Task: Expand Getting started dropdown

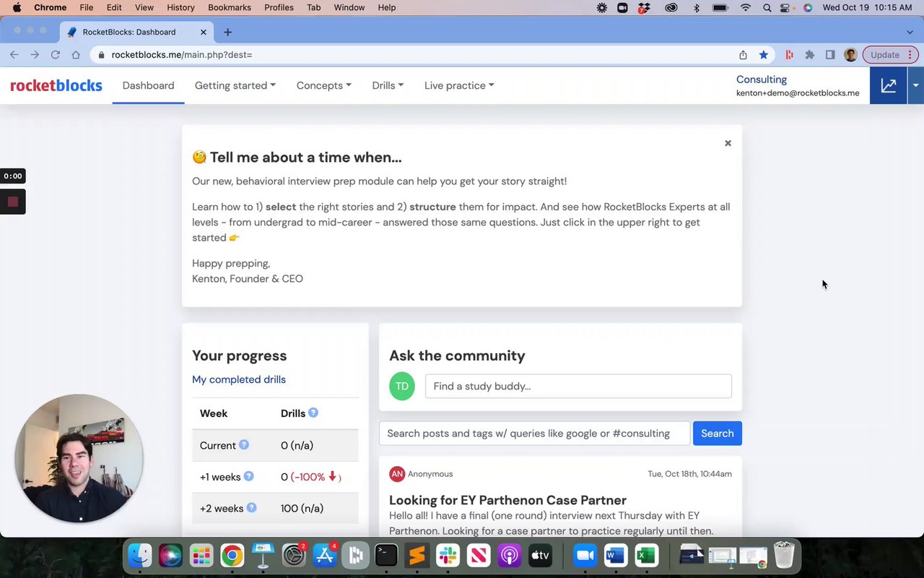Action: [x=235, y=85]
